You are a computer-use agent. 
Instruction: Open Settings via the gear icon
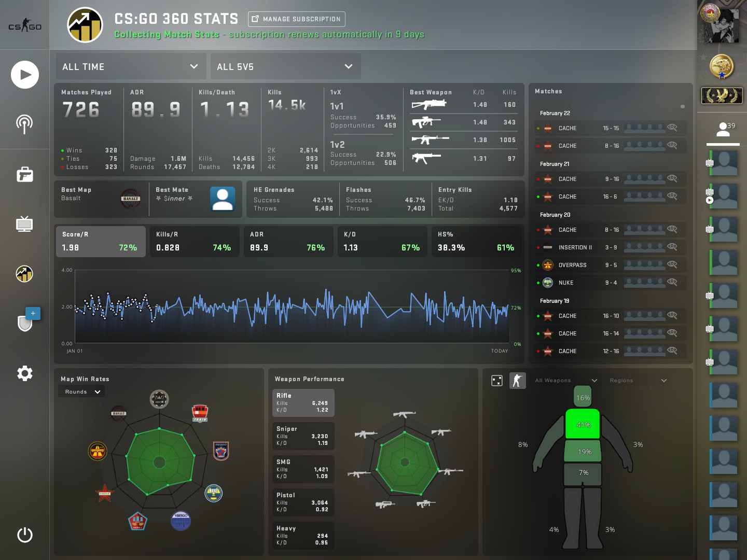coord(24,373)
